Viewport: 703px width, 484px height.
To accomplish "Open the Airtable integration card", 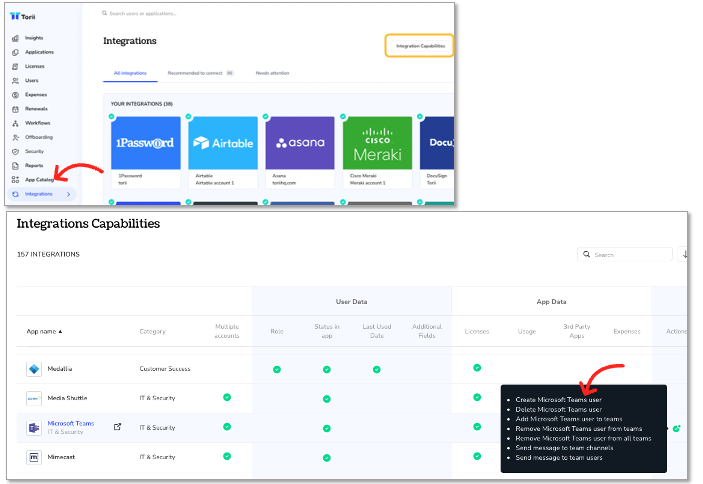I will (223, 152).
